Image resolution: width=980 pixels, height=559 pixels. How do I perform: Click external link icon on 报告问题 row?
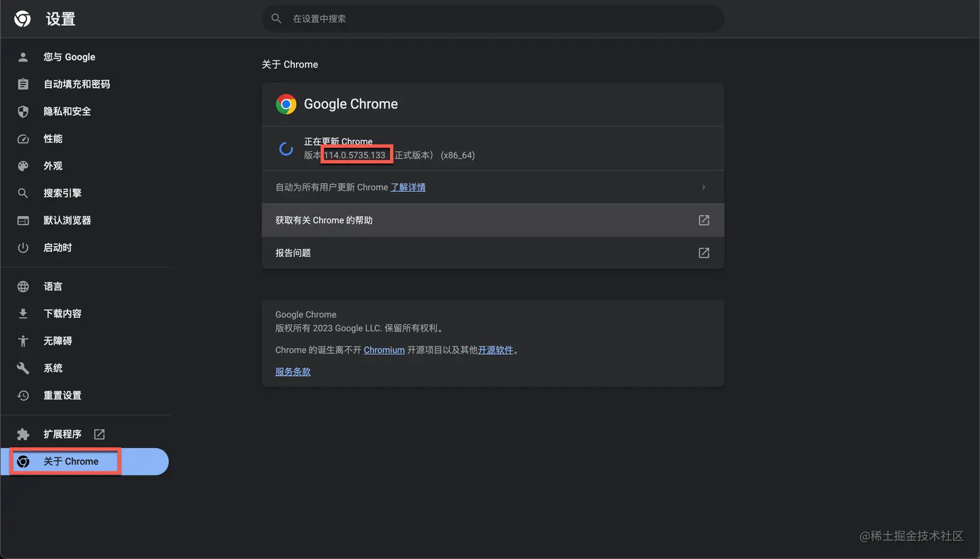pos(704,253)
